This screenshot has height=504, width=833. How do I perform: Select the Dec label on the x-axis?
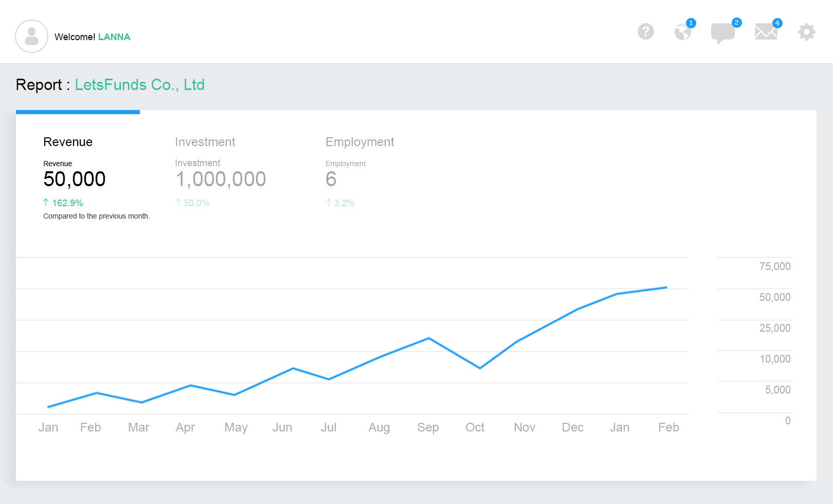click(x=572, y=427)
